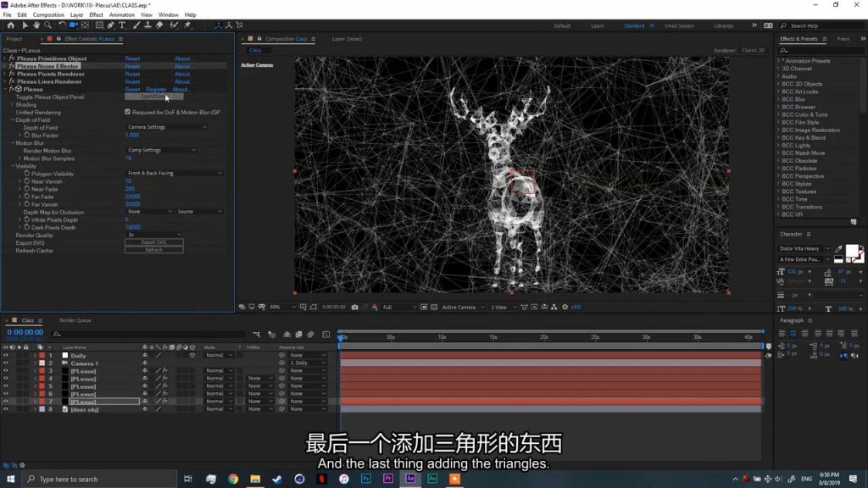Open the graph editor icon in timeline
The image size is (868, 488).
326,334
